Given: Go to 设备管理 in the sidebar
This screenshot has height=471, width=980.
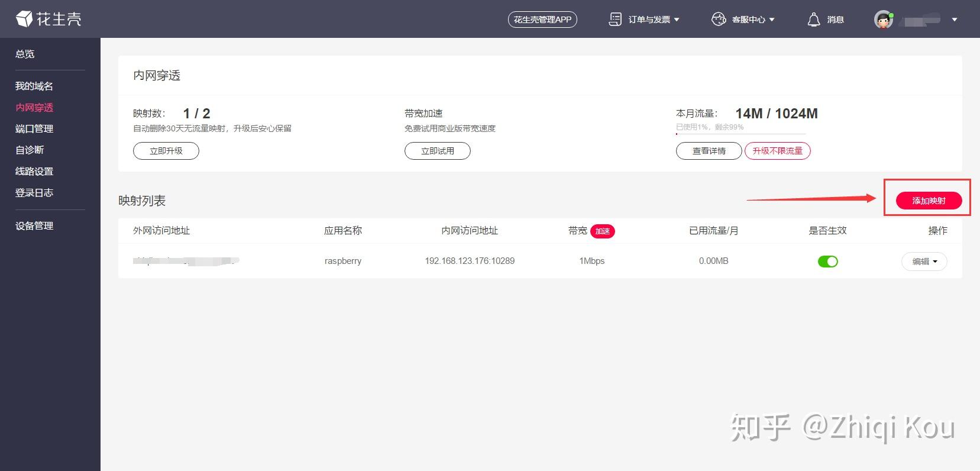Looking at the screenshot, I should [x=34, y=226].
